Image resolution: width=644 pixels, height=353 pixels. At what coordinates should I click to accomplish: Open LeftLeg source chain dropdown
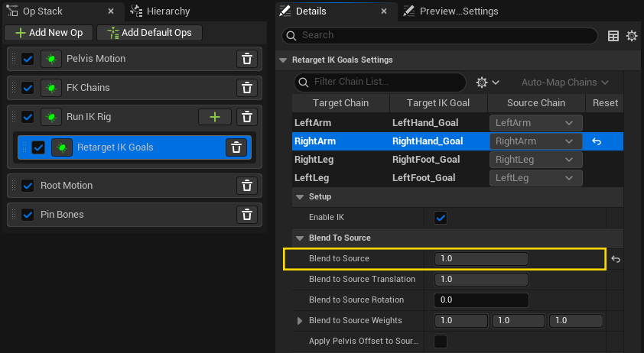(x=535, y=178)
